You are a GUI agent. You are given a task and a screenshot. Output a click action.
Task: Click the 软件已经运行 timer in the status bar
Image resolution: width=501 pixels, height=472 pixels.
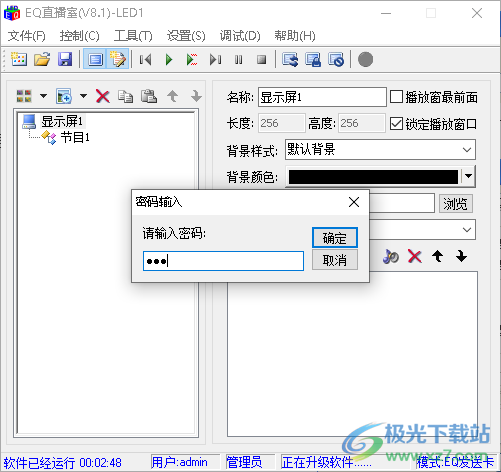pyautogui.click(x=63, y=463)
